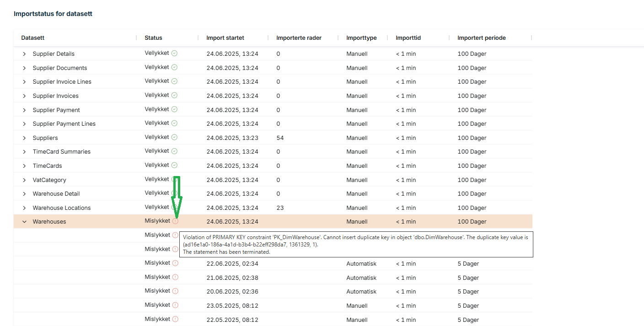The height and width of the screenshot is (326, 644).
Task: Click error icon on 23.05.2025 import row
Action: (176, 305)
